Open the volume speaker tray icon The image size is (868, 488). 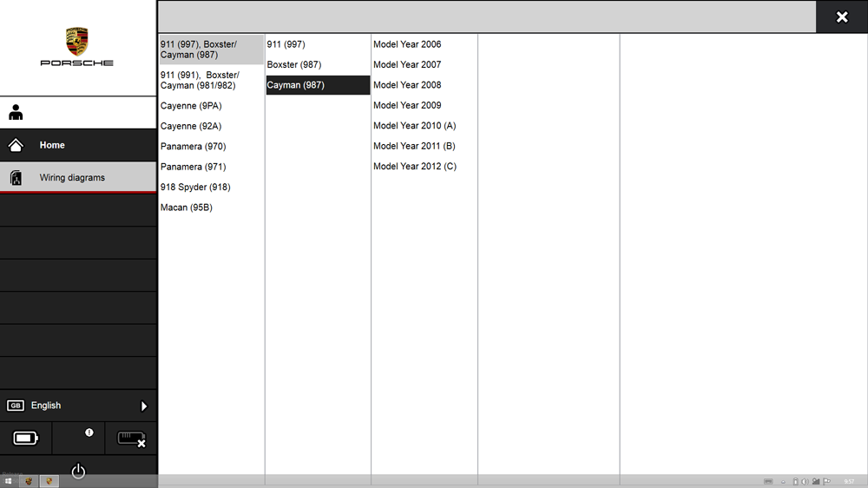coord(805,481)
